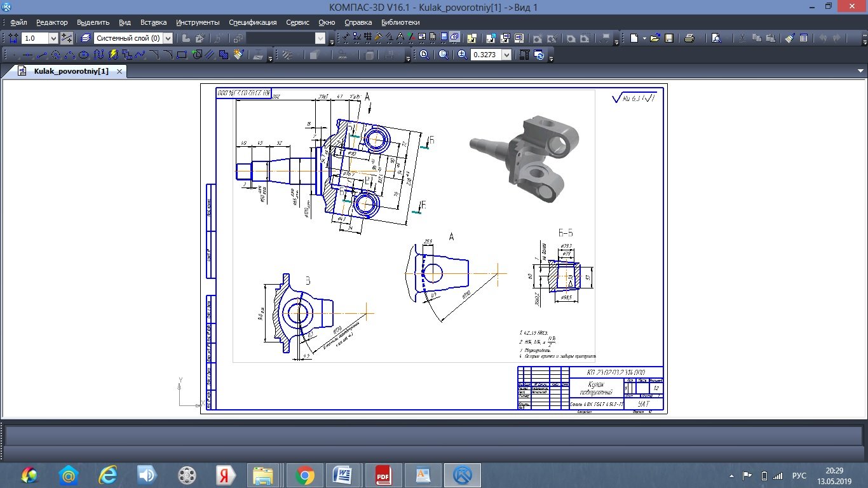
Task: Open Print Preview magnifier icon
Action: coord(717,39)
